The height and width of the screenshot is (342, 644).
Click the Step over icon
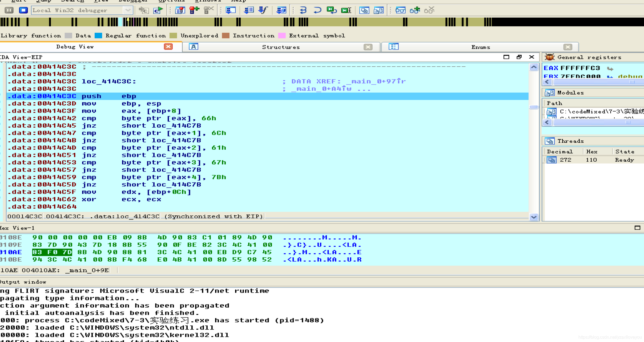pos(317,10)
